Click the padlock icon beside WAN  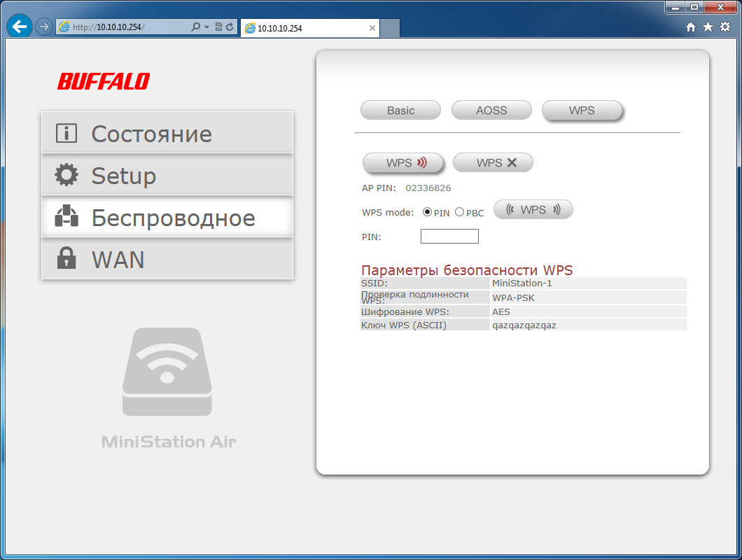[66, 258]
